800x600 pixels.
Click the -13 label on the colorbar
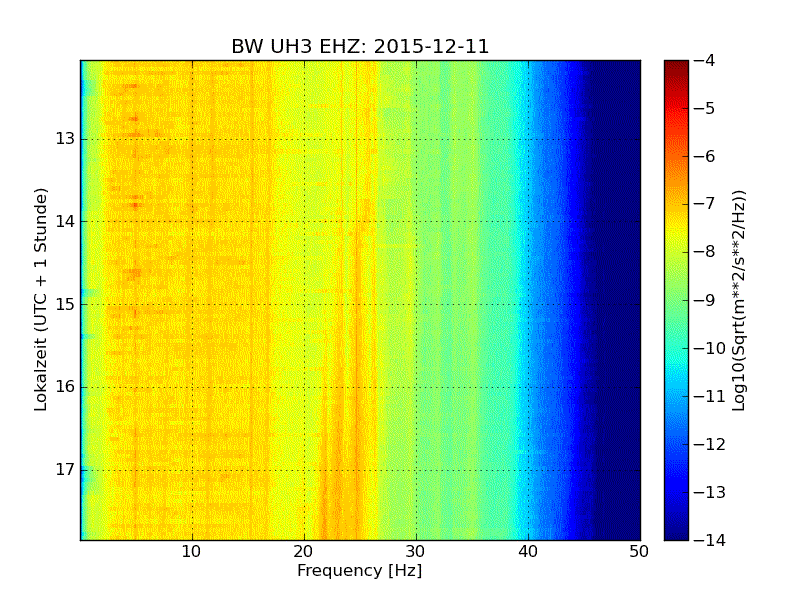(x=710, y=492)
